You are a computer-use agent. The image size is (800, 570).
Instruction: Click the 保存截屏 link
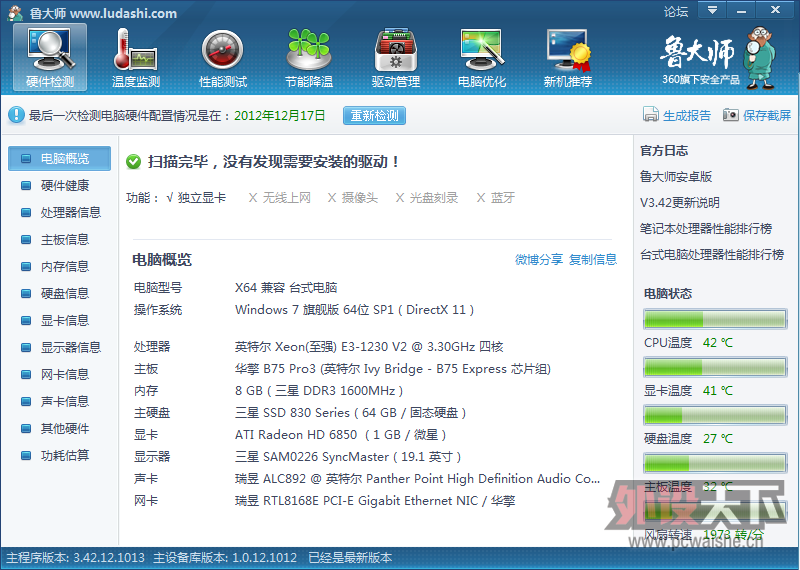[767, 115]
